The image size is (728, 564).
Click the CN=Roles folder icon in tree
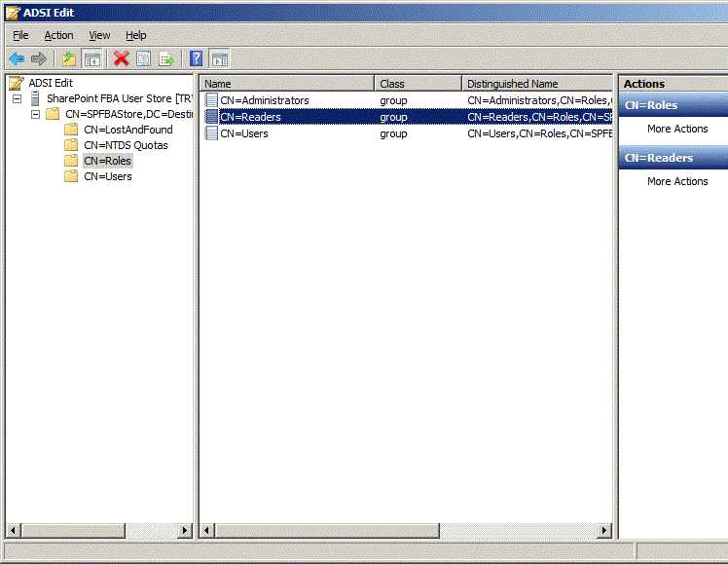(x=71, y=161)
